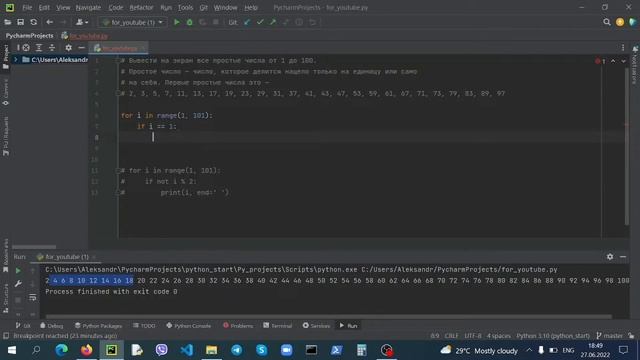Navigate back with the left arrow icon

pyautogui.click(x=49, y=22)
